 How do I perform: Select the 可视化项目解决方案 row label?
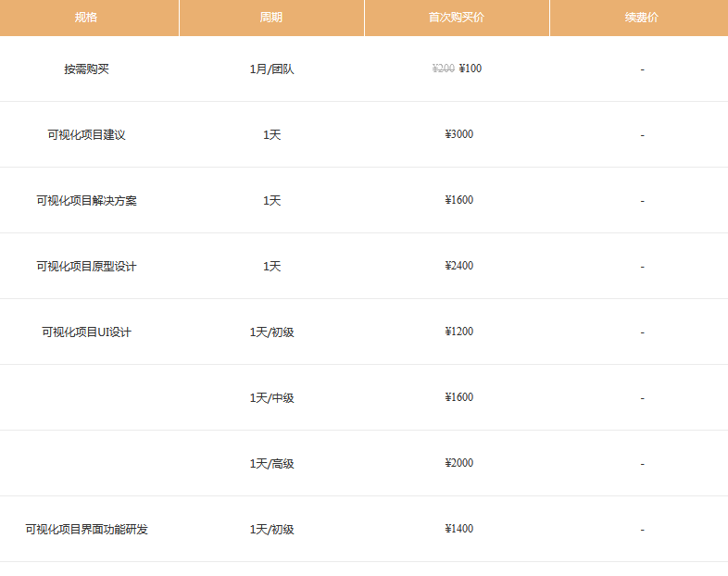tap(86, 200)
